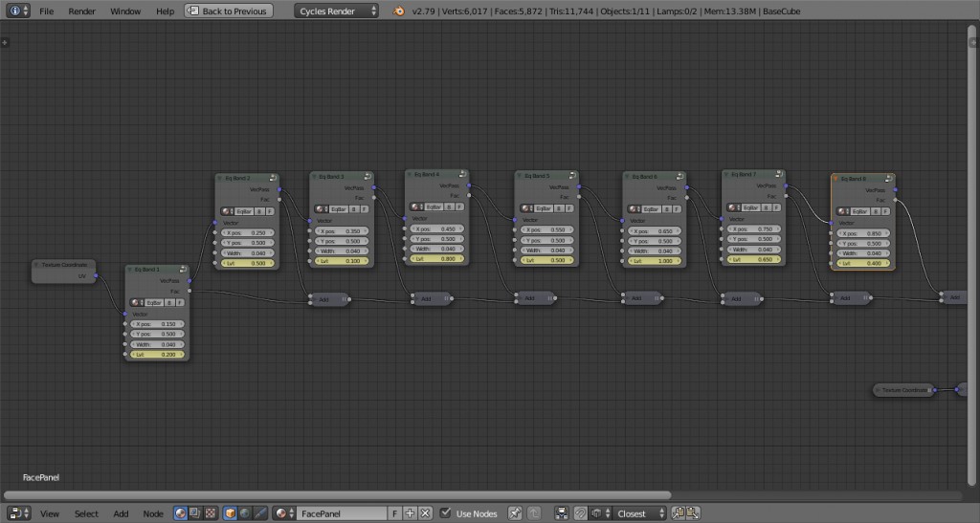The image size is (980, 523).
Task: Open the Render menu
Action: tap(82, 11)
